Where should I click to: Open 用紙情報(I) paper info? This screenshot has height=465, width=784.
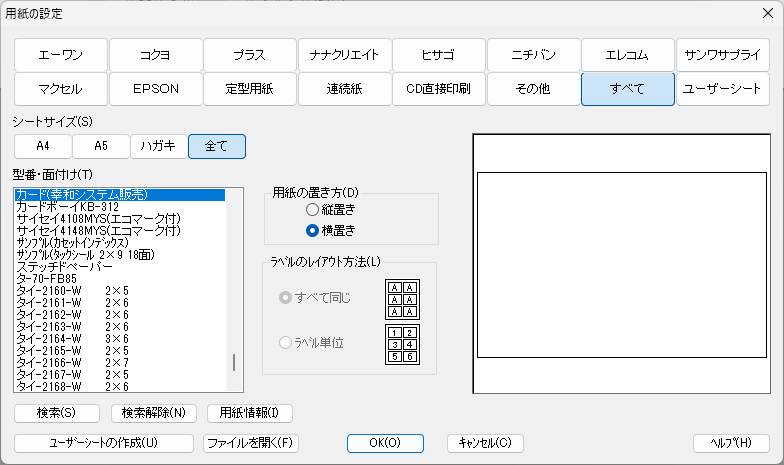coord(249,413)
